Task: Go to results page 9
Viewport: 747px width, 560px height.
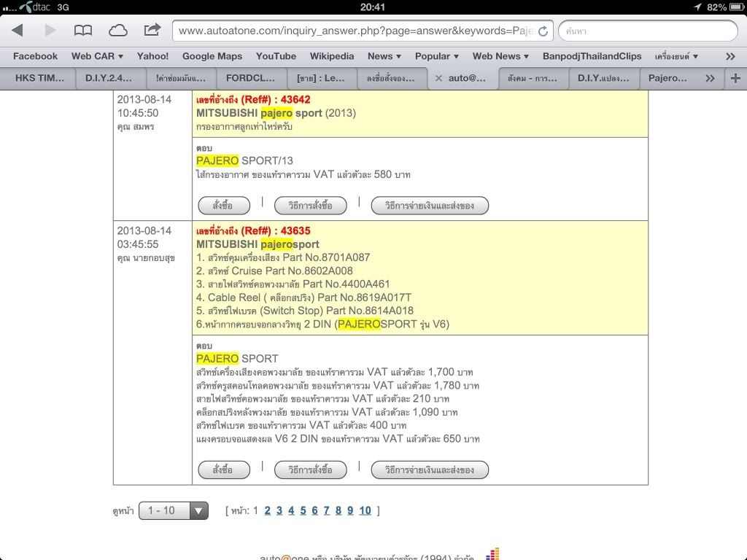Action: point(350,510)
